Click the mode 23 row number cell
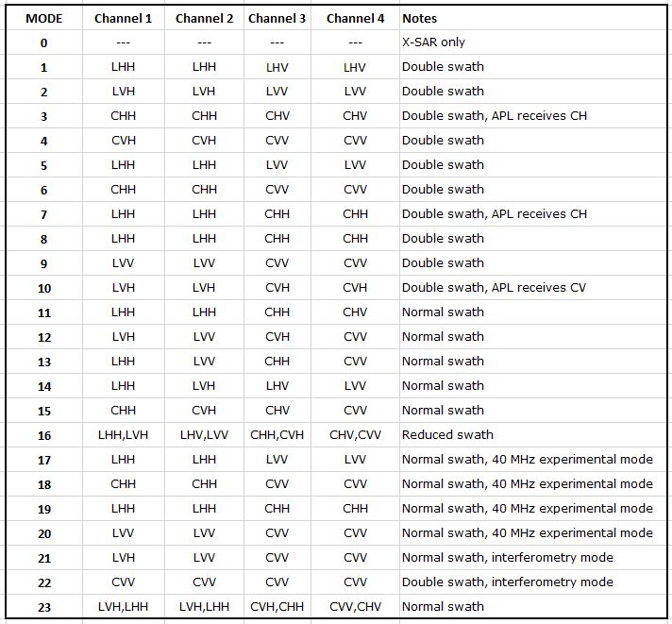Screen dimensions: 672x624 point(43,607)
